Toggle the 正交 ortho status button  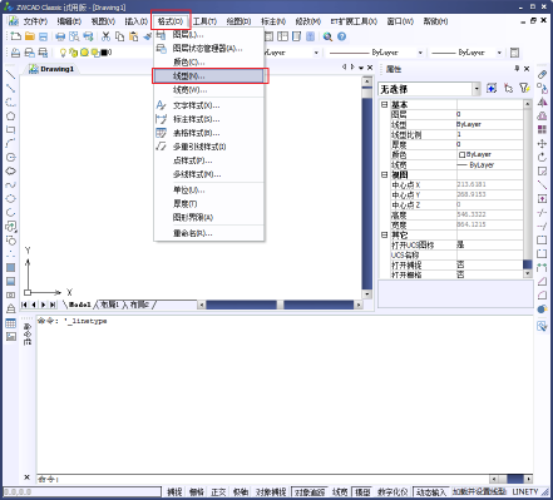(x=218, y=492)
